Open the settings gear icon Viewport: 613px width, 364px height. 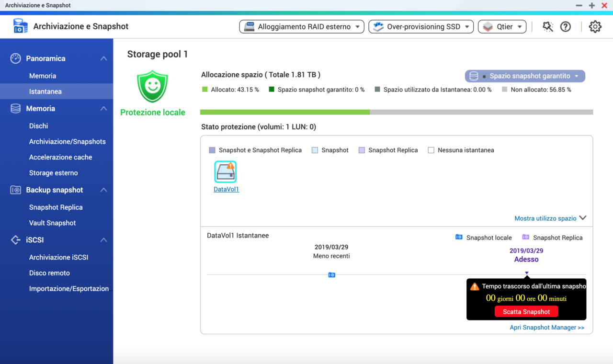coord(595,27)
